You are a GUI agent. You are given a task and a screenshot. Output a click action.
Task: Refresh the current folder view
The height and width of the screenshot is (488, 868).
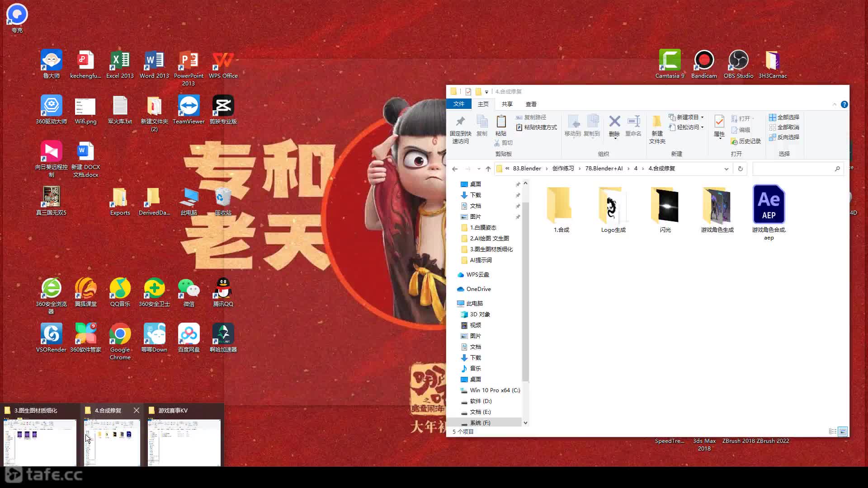click(740, 169)
